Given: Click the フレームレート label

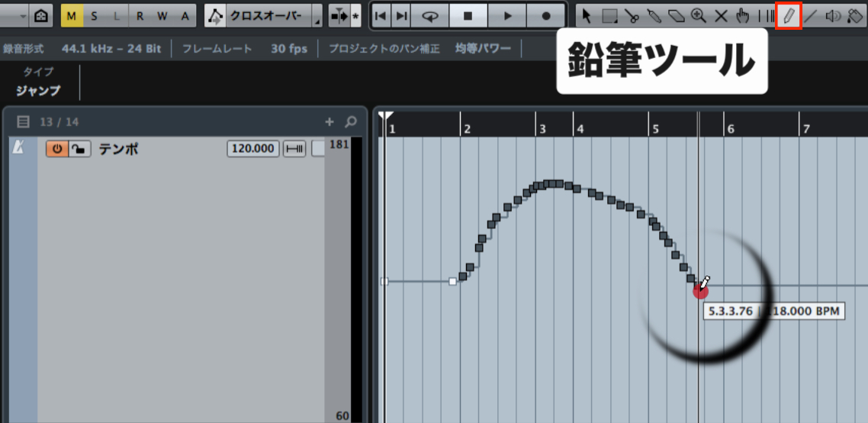Looking at the screenshot, I should pyautogui.click(x=217, y=49).
